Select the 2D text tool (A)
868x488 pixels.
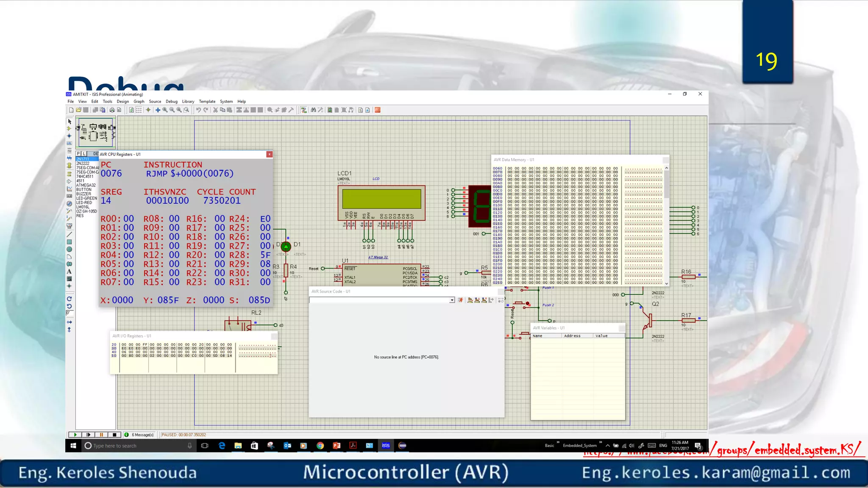[x=69, y=272]
